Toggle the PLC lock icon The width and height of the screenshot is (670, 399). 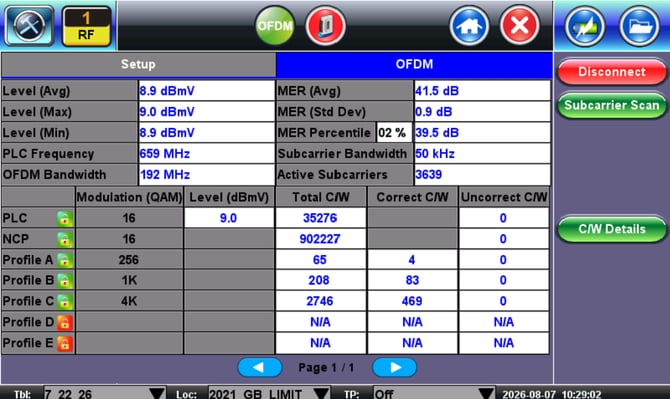65,219
